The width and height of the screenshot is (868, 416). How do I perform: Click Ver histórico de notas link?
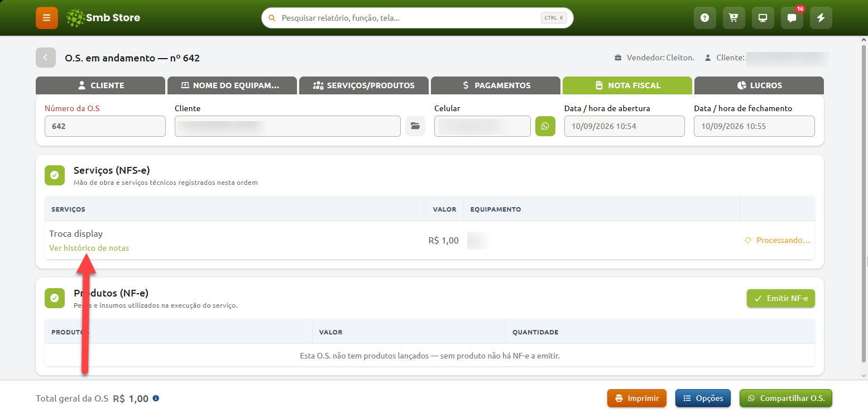click(x=89, y=248)
